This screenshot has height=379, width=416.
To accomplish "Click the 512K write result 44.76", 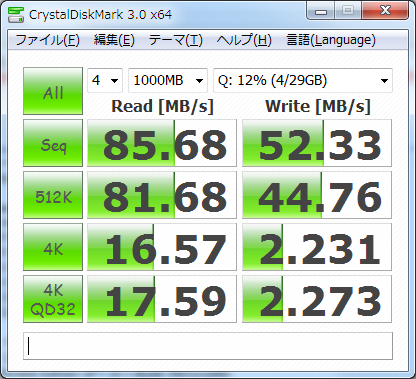I will tap(317, 195).
